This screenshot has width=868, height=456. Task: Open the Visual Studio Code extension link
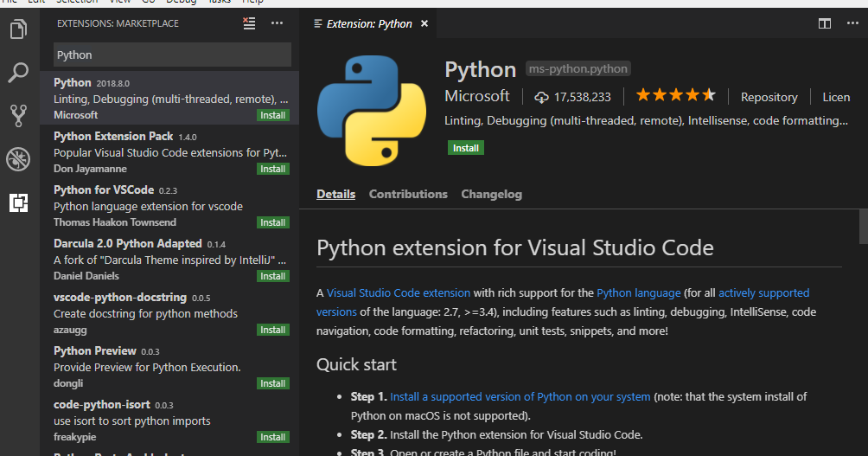click(399, 293)
